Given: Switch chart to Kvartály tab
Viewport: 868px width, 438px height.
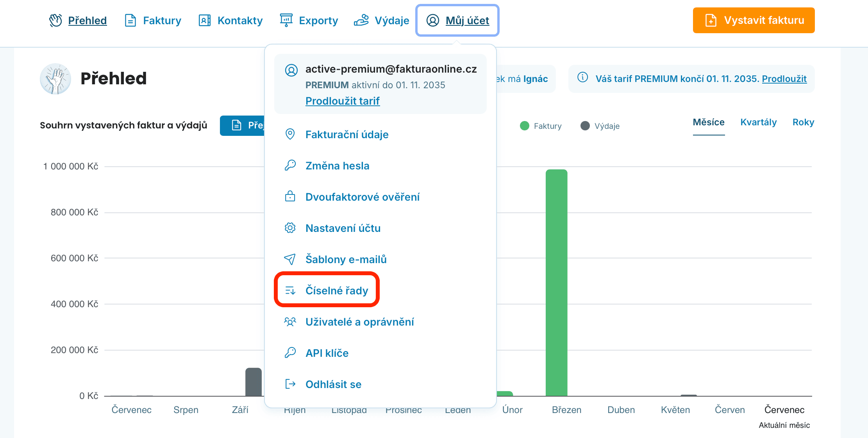Looking at the screenshot, I should point(758,123).
